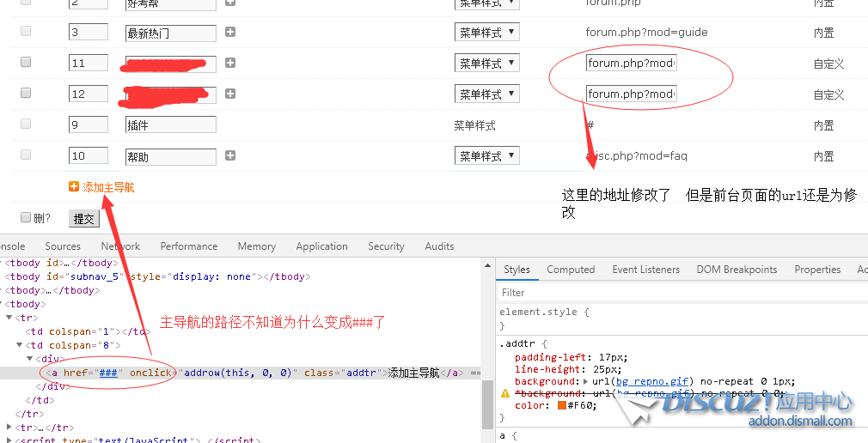Switch to the Performance tab in DevTools
868x443 pixels.
pos(188,246)
